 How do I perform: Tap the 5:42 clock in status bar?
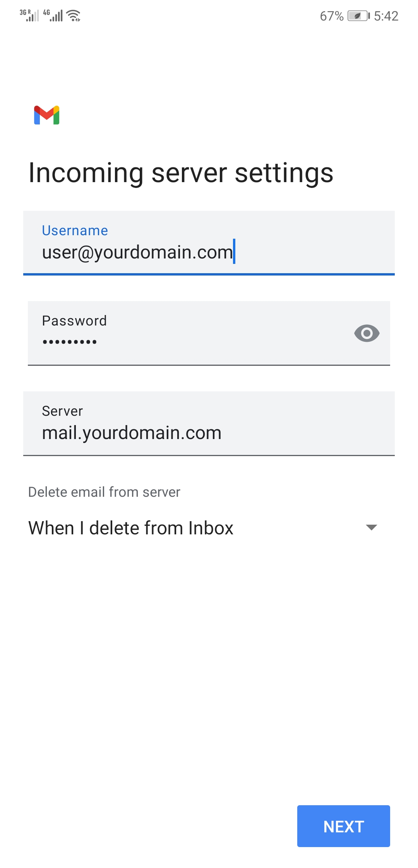point(386,16)
